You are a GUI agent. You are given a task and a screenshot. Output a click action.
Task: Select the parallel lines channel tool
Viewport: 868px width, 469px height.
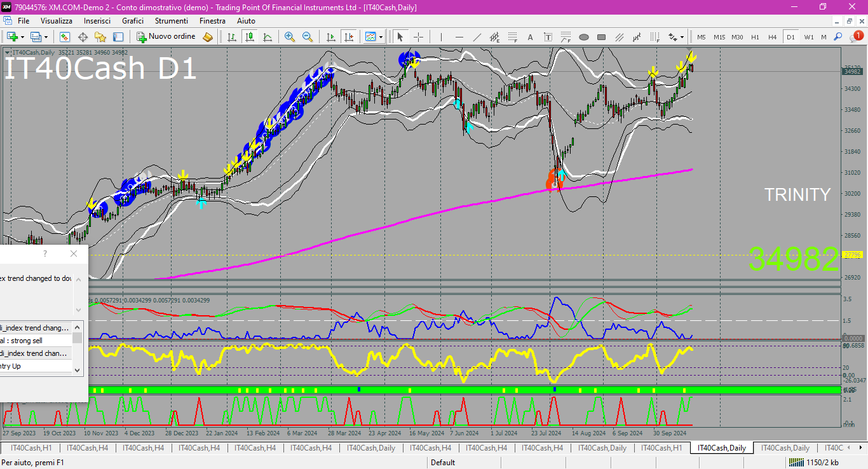pos(620,37)
